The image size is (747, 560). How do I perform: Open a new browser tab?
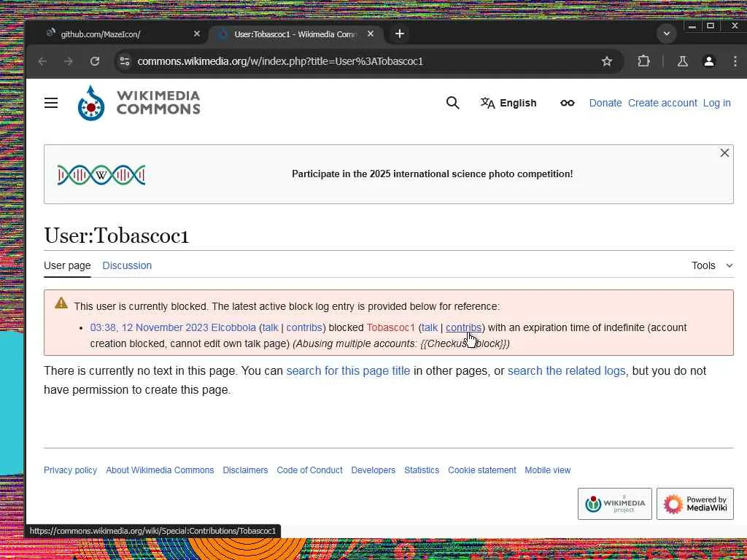400,34
